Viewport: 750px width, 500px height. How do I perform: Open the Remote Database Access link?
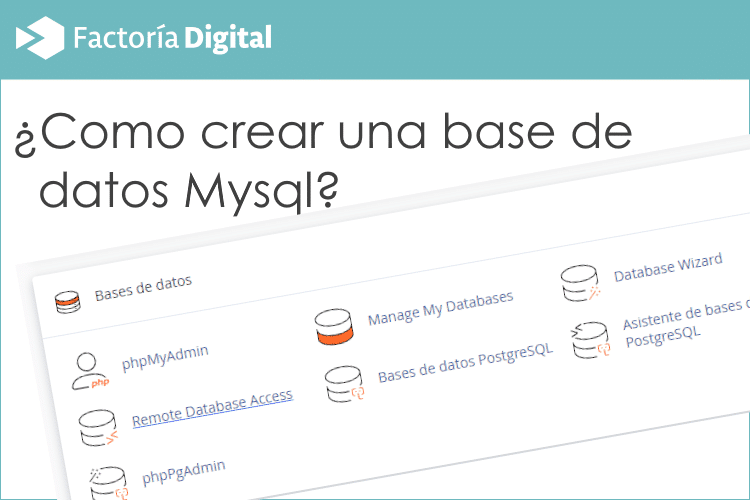tap(212, 408)
